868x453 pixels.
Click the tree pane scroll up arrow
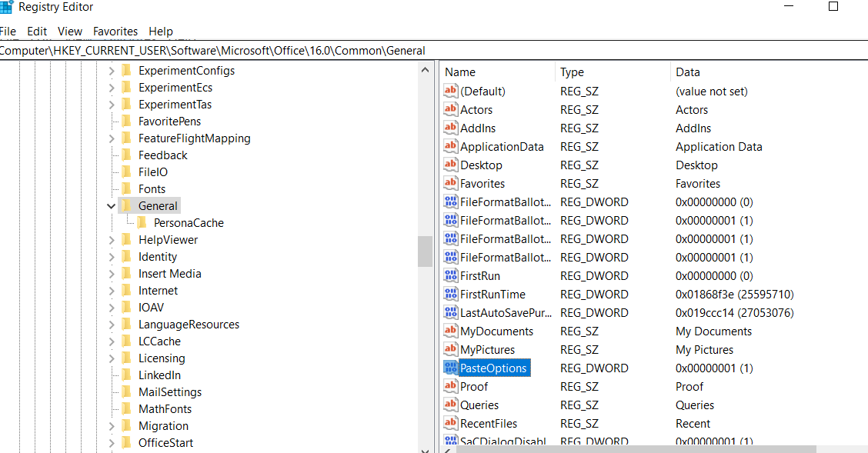[425, 70]
